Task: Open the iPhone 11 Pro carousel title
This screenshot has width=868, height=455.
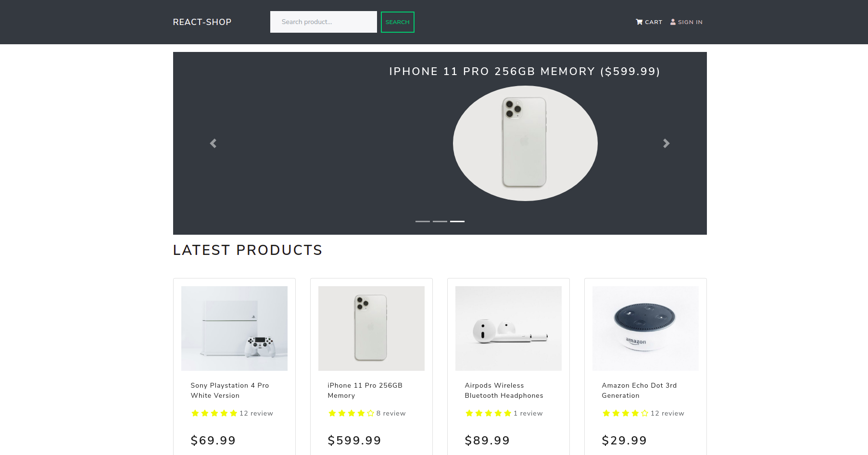Action: coord(525,72)
